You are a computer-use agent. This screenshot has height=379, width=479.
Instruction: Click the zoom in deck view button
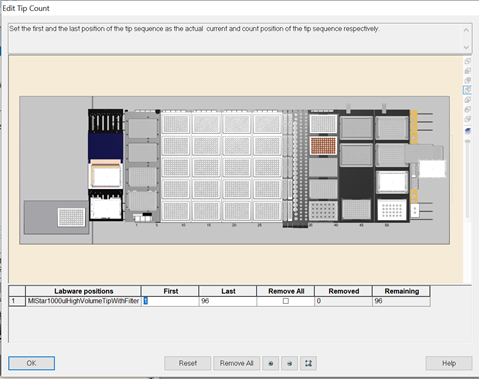pyautogui.click(x=271, y=363)
